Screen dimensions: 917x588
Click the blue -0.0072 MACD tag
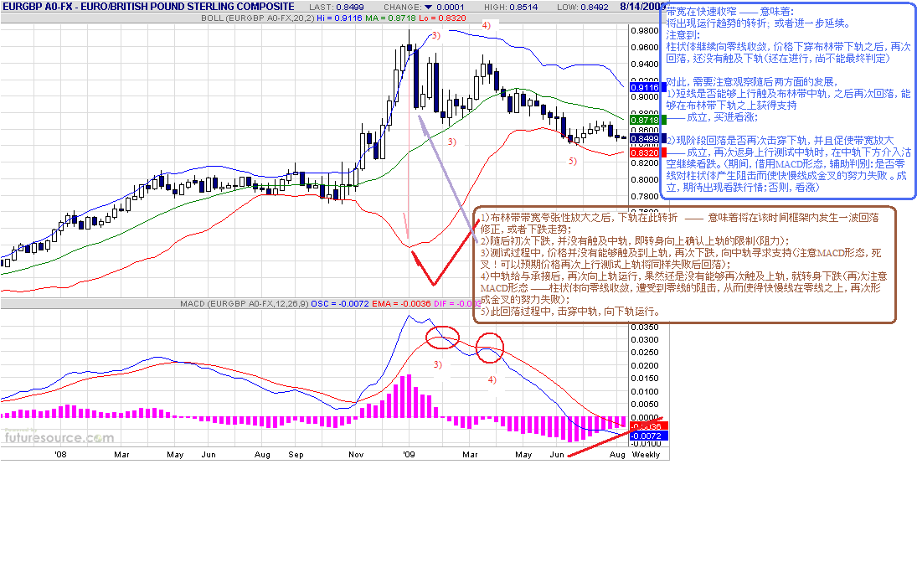pyautogui.click(x=647, y=436)
